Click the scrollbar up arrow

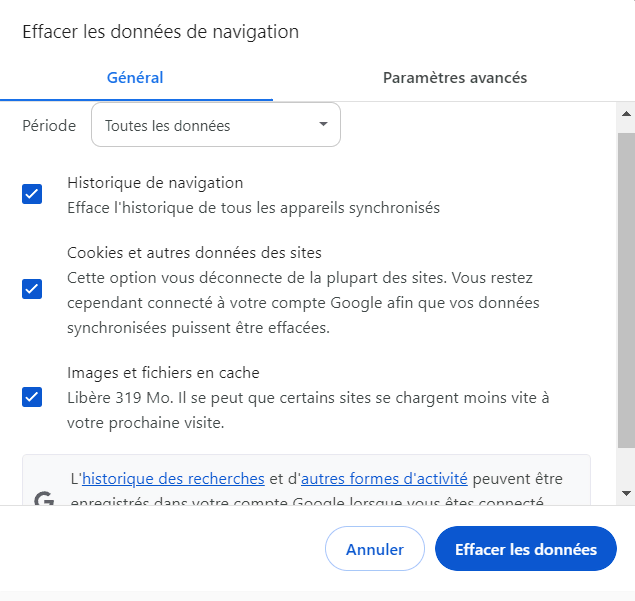626,112
